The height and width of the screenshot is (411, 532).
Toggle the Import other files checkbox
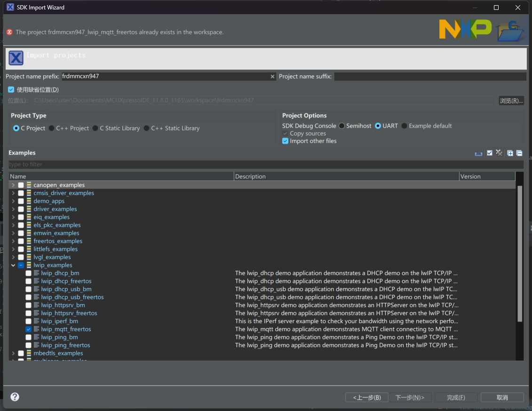click(286, 141)
